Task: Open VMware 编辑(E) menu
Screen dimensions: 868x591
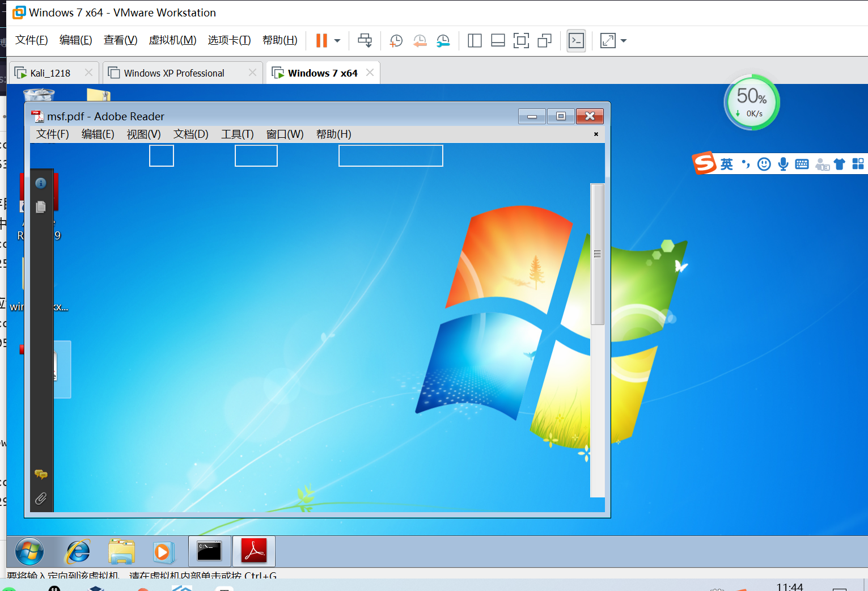Action: 75,40
